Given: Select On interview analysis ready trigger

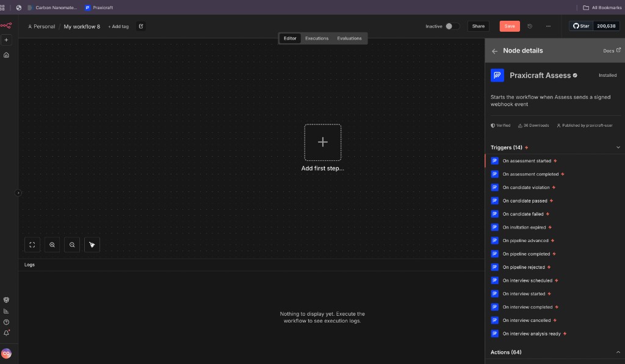Looking at the screenshot, I should (555, 334).
